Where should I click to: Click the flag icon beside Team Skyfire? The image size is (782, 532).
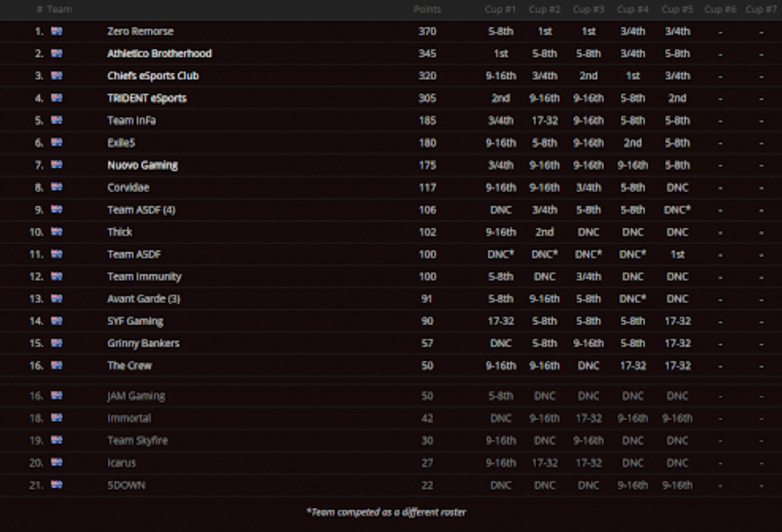pos(57,440)
